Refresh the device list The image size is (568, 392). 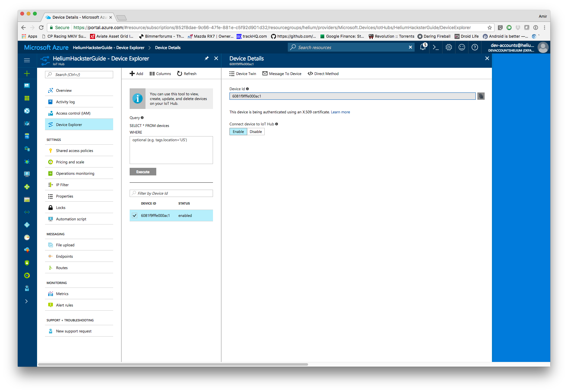pos(186,73)
